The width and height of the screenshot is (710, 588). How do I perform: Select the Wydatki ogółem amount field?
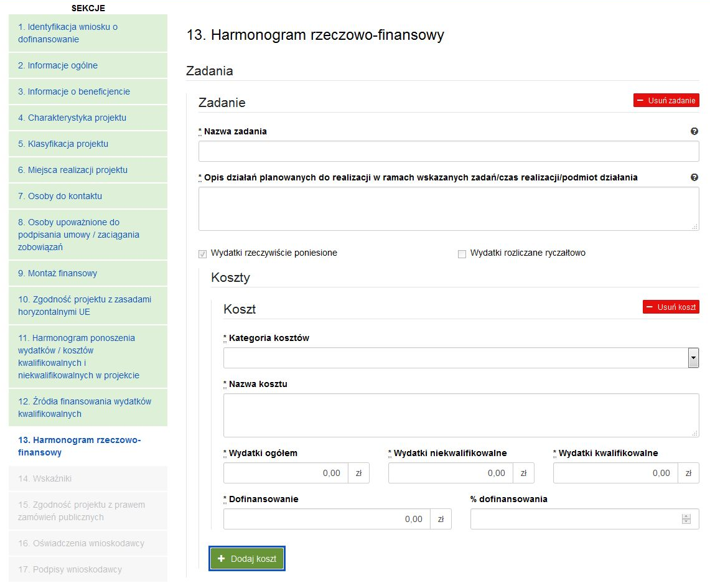click(x=286, y=473)
